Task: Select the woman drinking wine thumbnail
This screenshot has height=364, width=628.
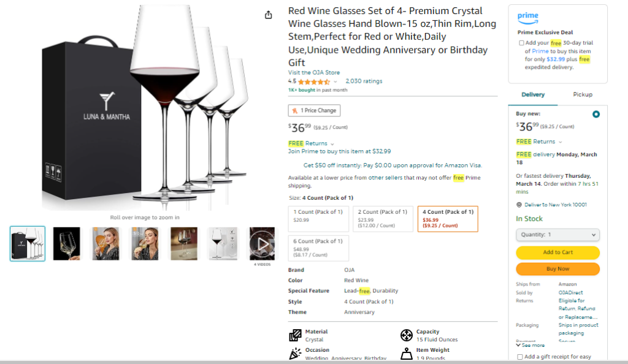Action: tap(105, 244)
